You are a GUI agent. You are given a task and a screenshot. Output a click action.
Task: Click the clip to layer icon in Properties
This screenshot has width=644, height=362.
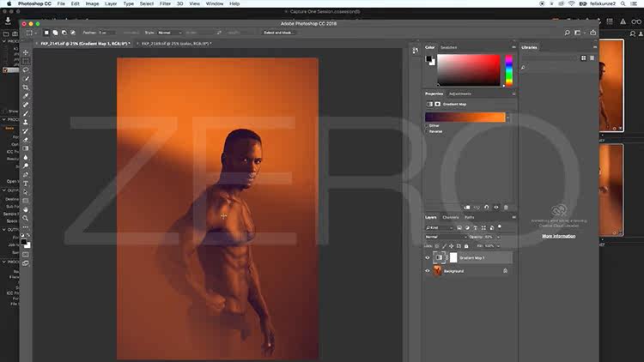(x=467, y=208)
